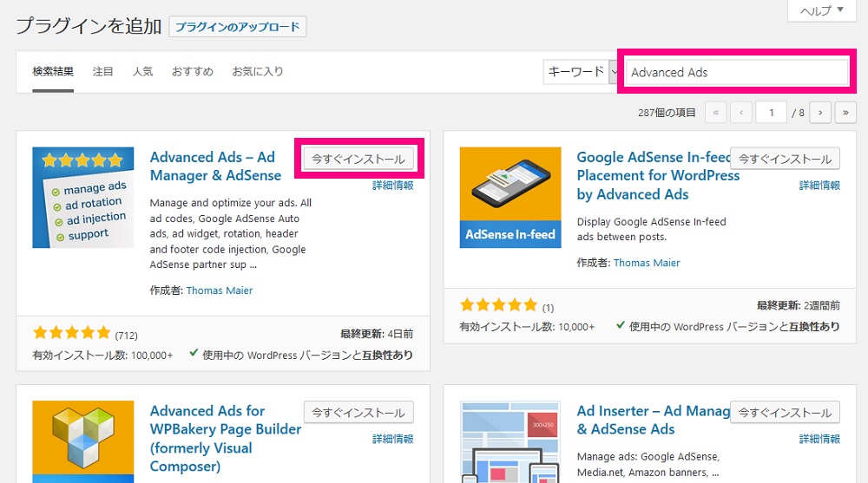
Task: Open 詳細情報 for Advanced Ads Ad Manager
Action: (393, 186)
